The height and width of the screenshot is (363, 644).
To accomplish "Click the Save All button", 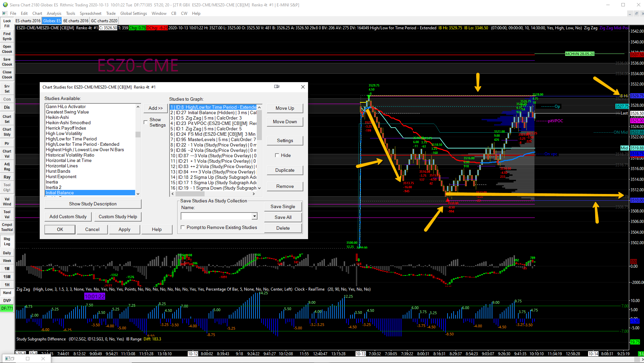I will (283, 217).
